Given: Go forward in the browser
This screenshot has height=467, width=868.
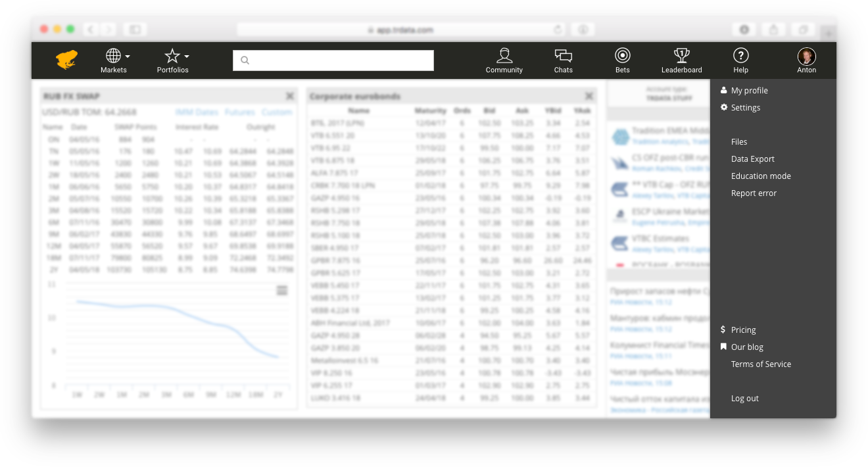Looking at the screenshot, I should click(x=108, y=30).
